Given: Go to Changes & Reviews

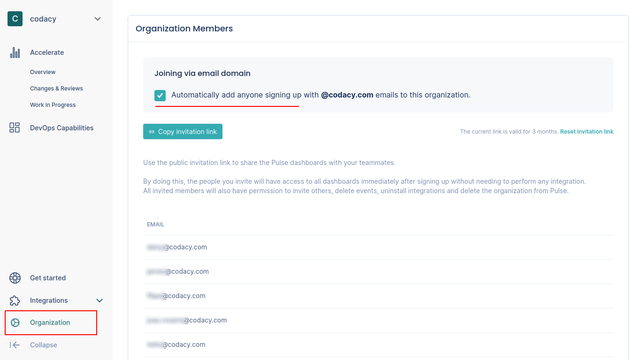Looking at the screenshot, I should (x=56, y=89).
